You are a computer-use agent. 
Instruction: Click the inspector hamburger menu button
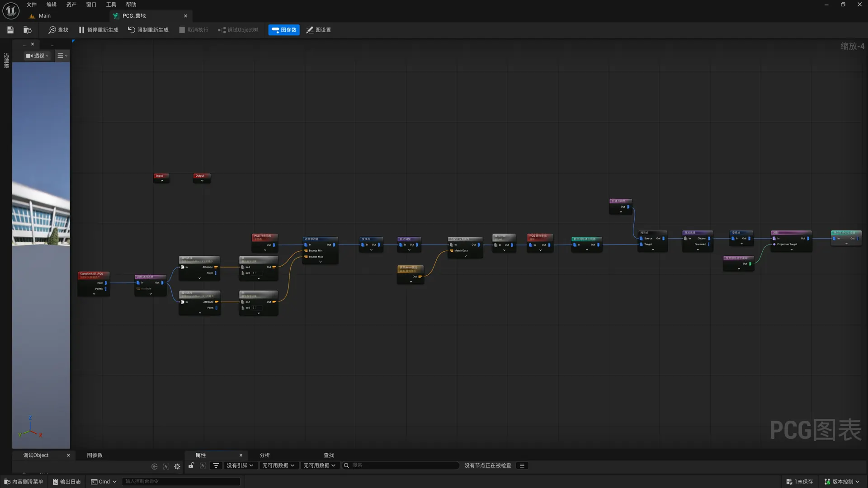(522, 465)
